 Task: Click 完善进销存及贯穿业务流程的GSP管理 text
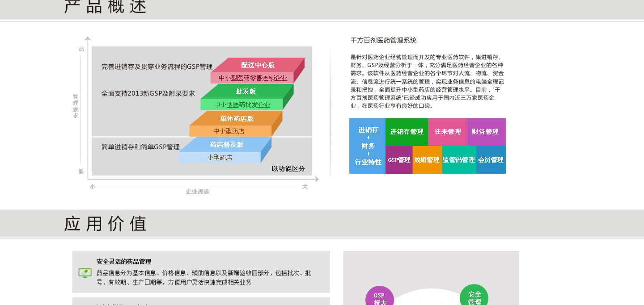pos(157,67)
